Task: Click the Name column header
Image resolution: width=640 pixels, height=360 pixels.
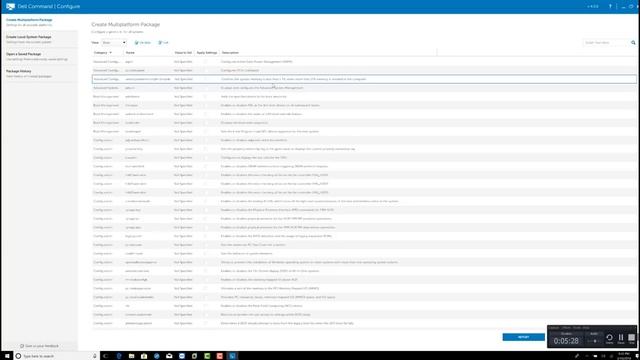Action: click(x=130, y=53)
